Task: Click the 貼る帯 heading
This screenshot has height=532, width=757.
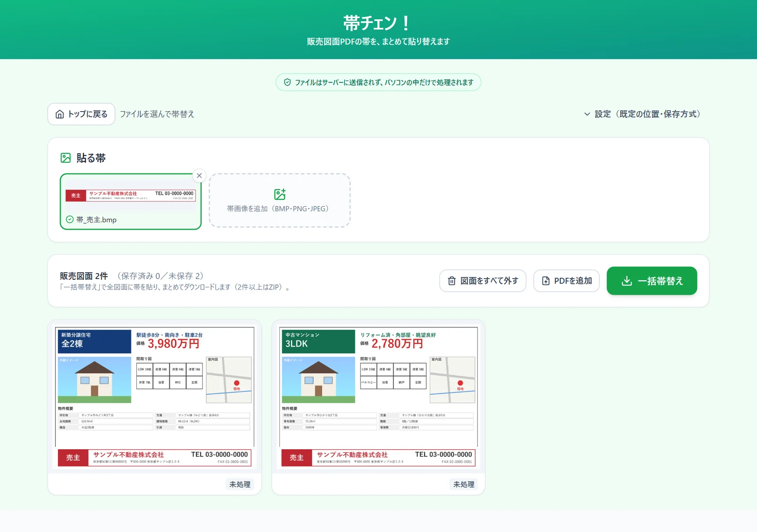Action: click(x=91, y=158)
